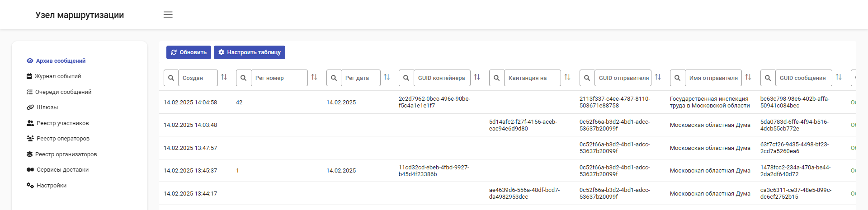Click receipt GUID ae4639d6-556a-48df-bcd7 cell
This screenshot has height=210, width=868.
pos(524,193)
